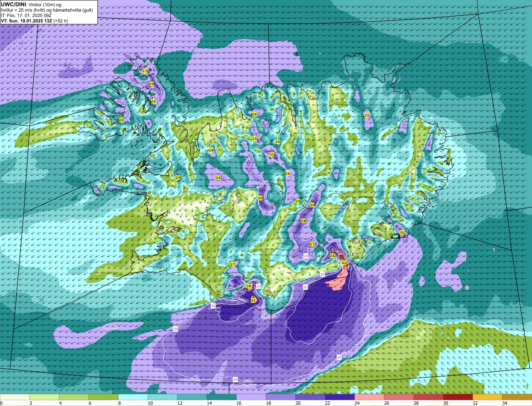Select the 26–28 m/s salmon legend swatch

tap(399, 397)
